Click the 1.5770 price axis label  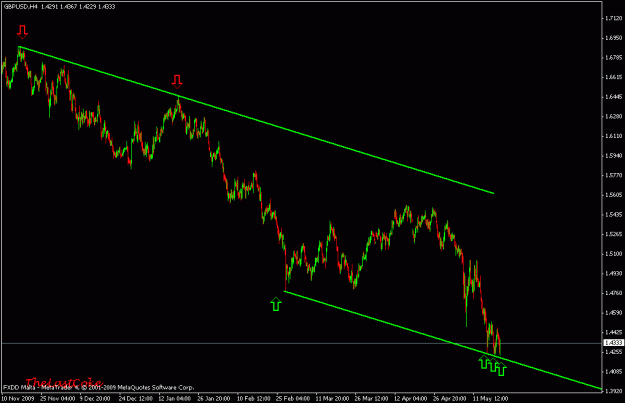point(613,175)
